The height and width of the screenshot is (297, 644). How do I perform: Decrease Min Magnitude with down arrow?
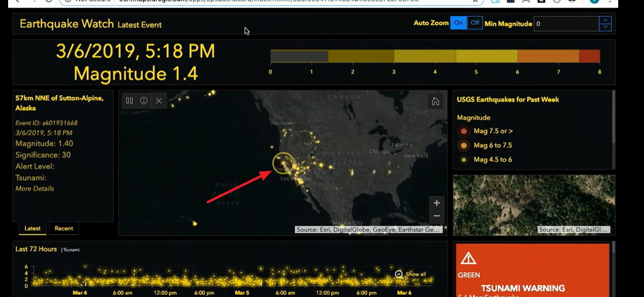[x=605, y=27]
